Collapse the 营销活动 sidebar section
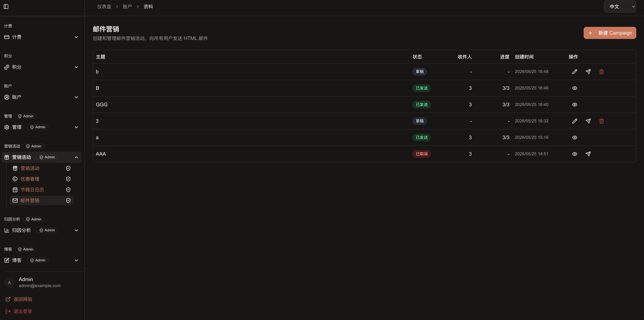Image resolution: width=644 pixels, height=320 pixels. click(76, 157)
